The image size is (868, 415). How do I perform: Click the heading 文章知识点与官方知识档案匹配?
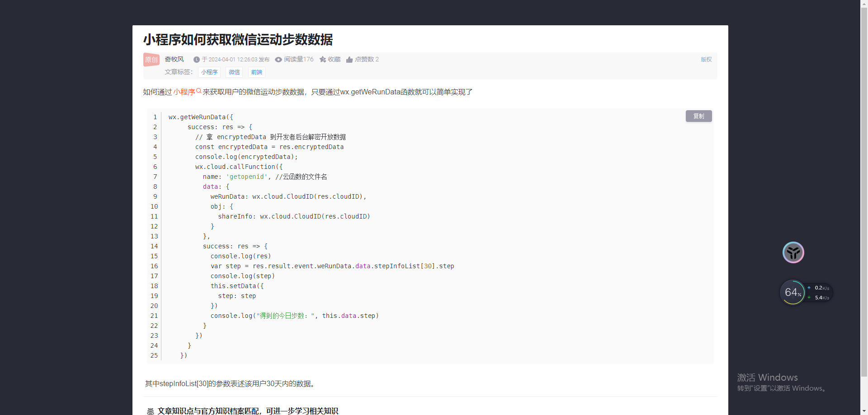coord(248,411)
